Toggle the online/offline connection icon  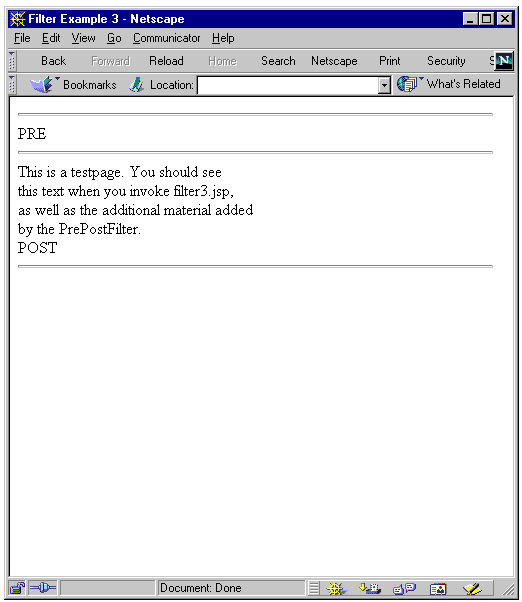pos(43,588)
